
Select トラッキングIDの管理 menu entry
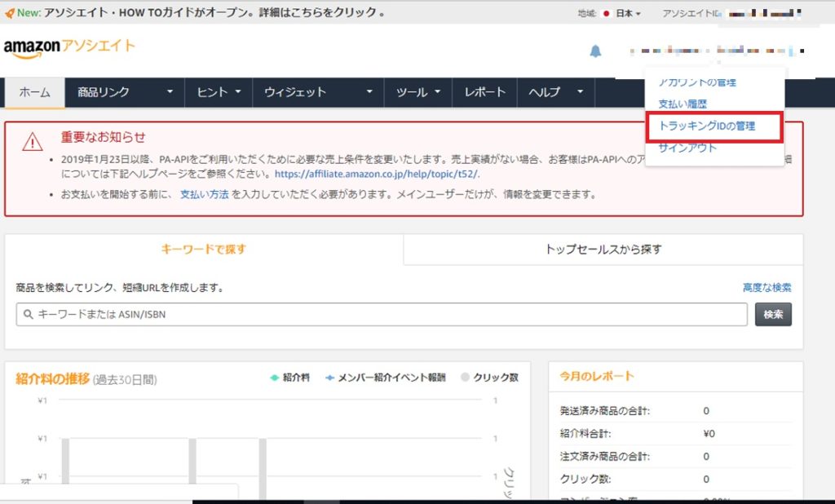707,126
